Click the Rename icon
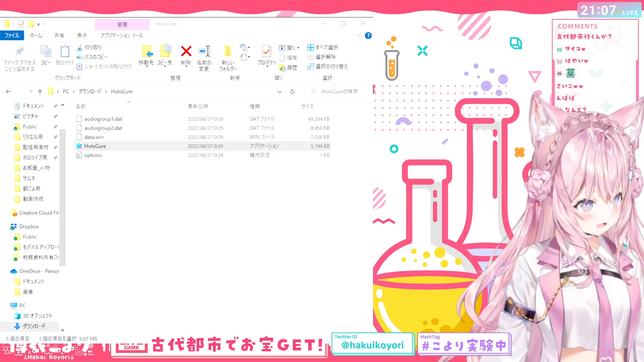The width and height of the screenshot is (644, 362). pos(204,51)
